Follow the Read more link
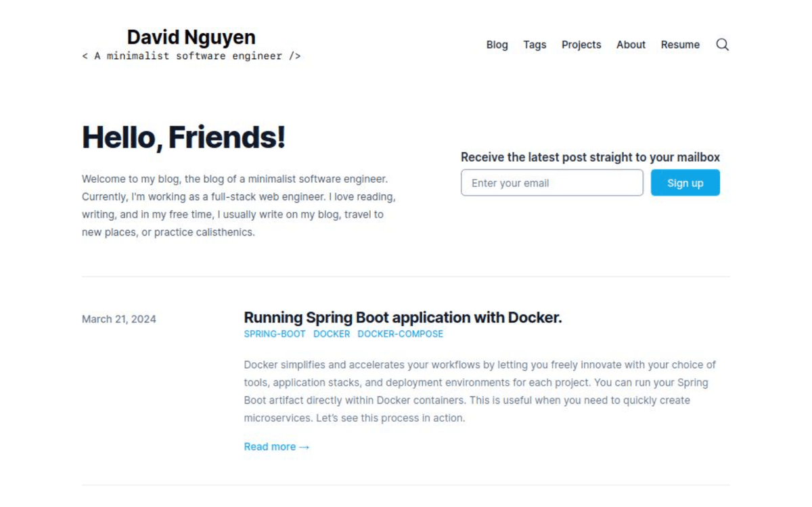 tap(276, 447)
